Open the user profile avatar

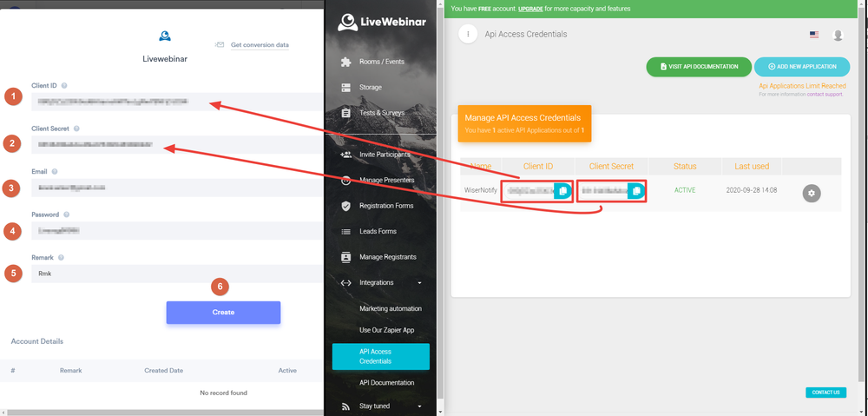pyautogui.click(x=838, y=35)
